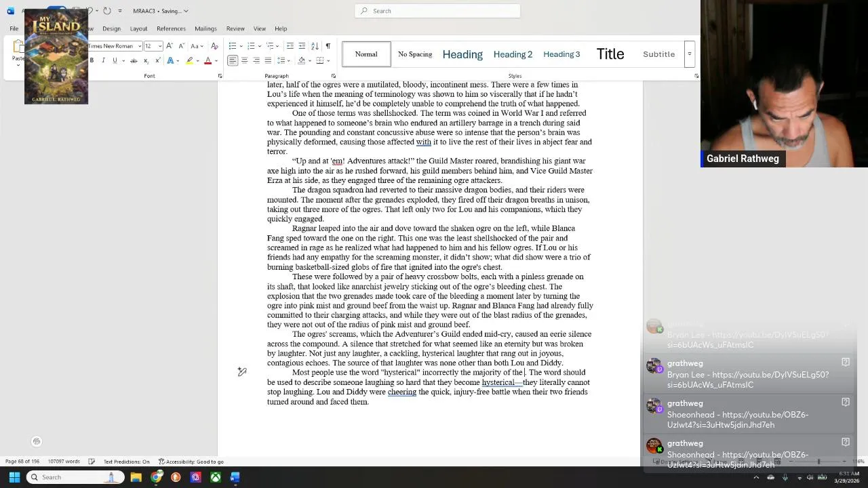
Task: Toggle Underline formatting
Action: click(x=115, y=60)
